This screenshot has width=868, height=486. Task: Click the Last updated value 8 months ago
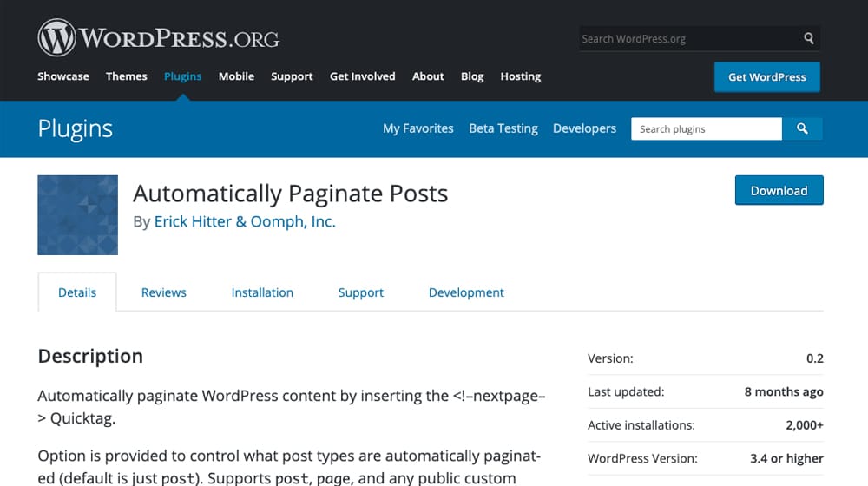click(783, 392)
